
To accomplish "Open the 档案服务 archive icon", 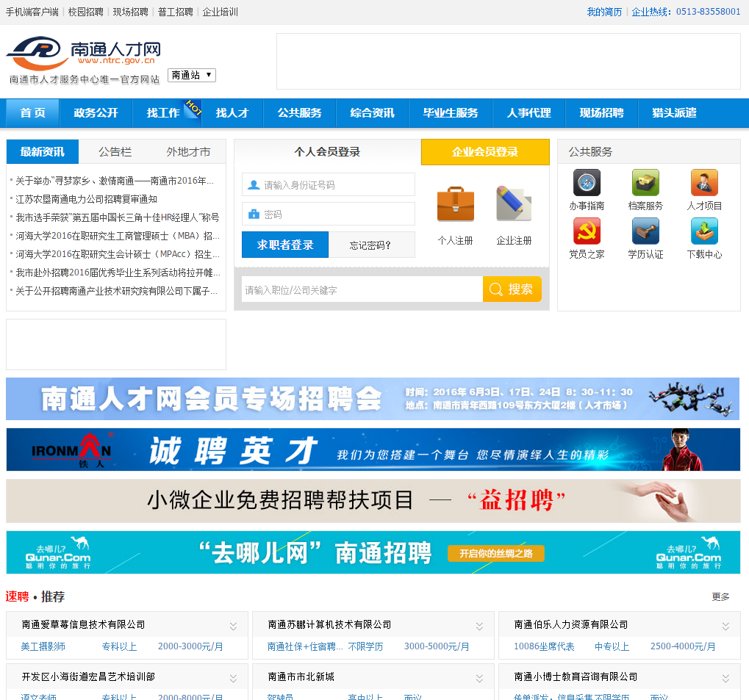I will click(x=645, y=182).
